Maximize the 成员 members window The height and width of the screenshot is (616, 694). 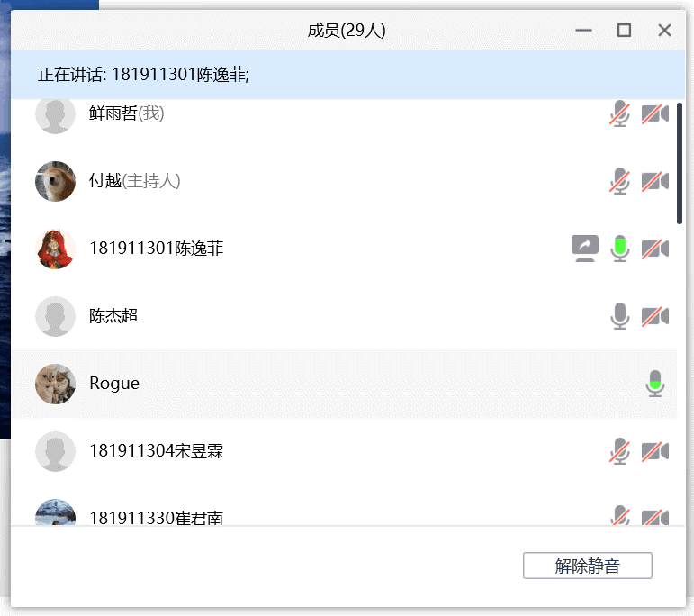point(624,31)
